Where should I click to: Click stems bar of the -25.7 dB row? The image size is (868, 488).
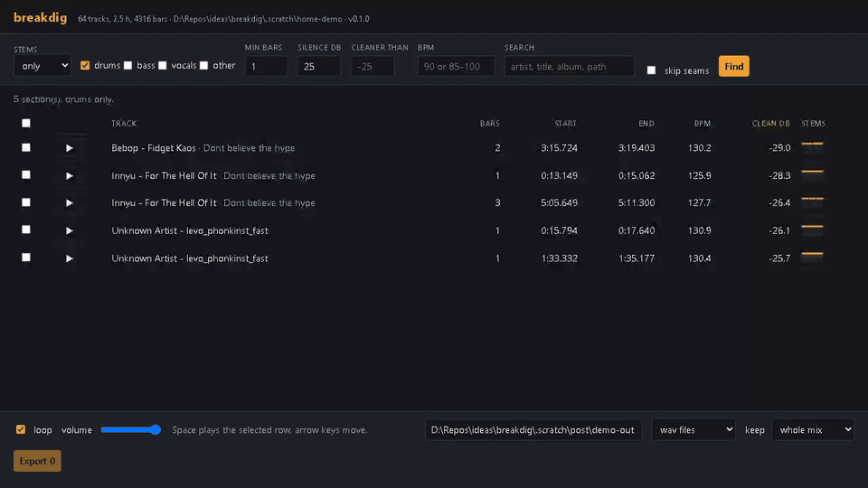[812, 258]
